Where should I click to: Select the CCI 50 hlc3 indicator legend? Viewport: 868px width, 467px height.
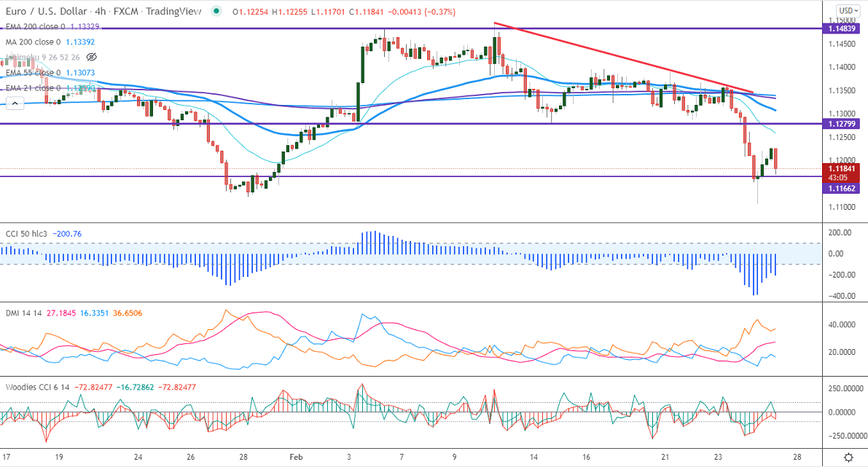[26, 234]
